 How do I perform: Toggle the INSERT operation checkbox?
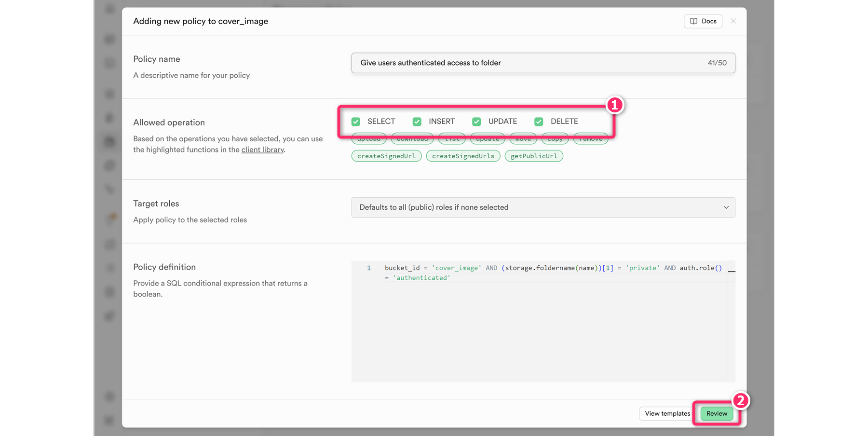pos(417,122)
